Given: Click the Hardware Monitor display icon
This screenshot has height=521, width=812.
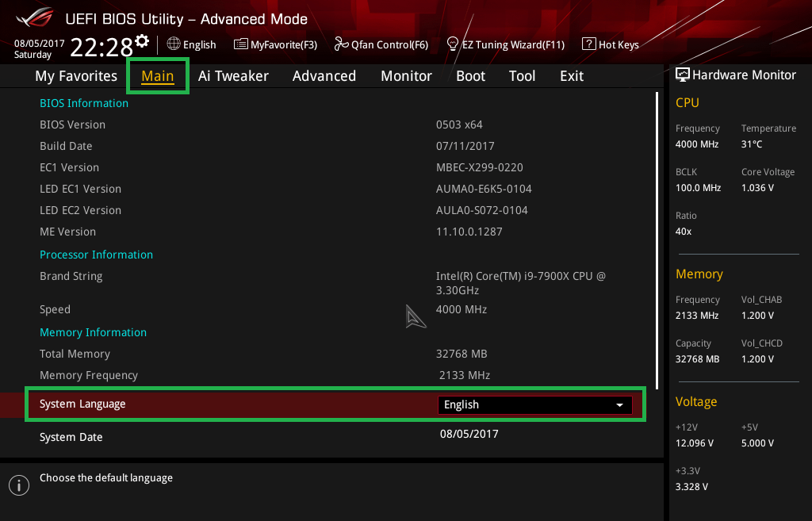Looking at the screenshot, I should 683,75.
